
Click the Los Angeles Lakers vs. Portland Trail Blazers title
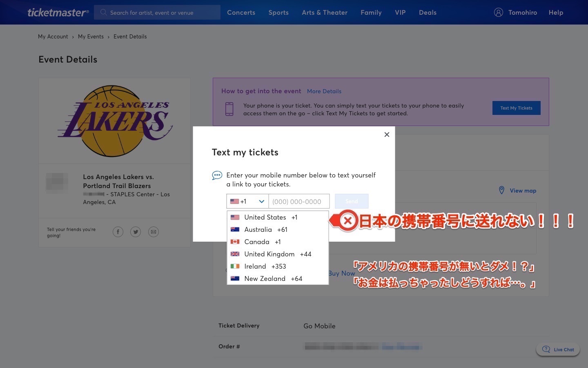click(118, 181)
